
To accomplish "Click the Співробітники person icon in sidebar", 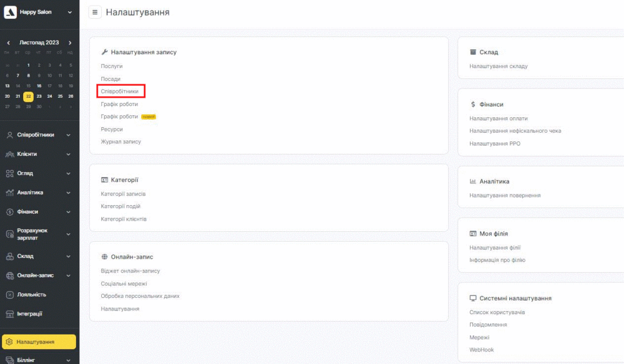I will (x=10, y=135).
